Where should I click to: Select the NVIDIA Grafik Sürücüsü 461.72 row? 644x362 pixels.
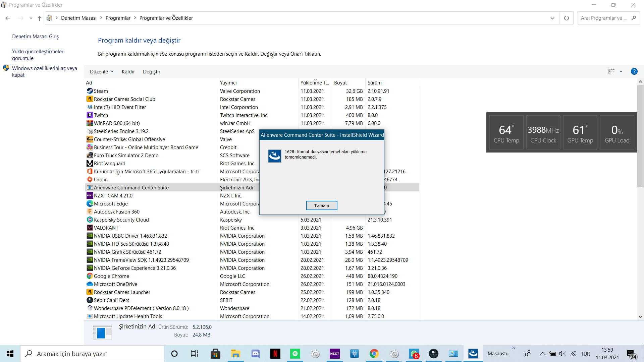tap(252, 252)
